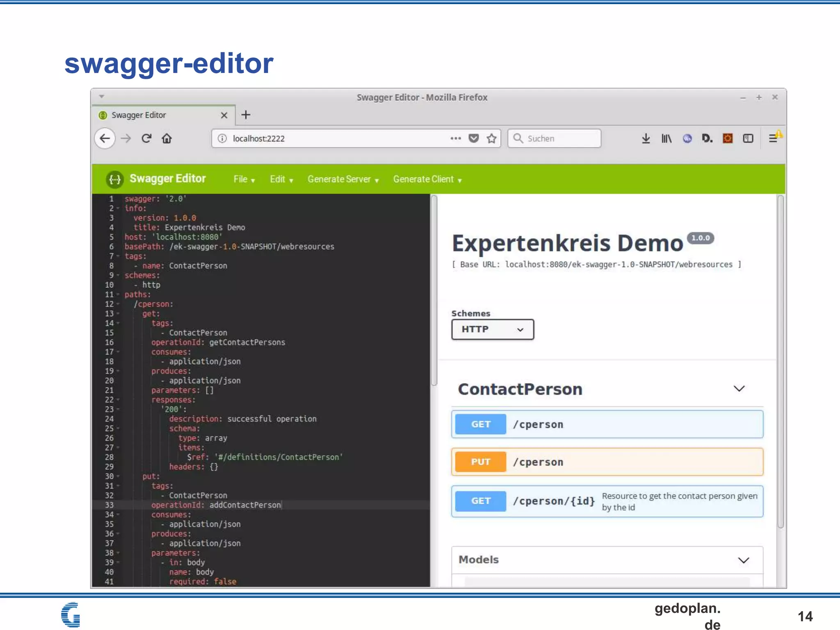Fold the put block at line 30
The width and height of the screenshot is (840, 630).
[118, 476]
